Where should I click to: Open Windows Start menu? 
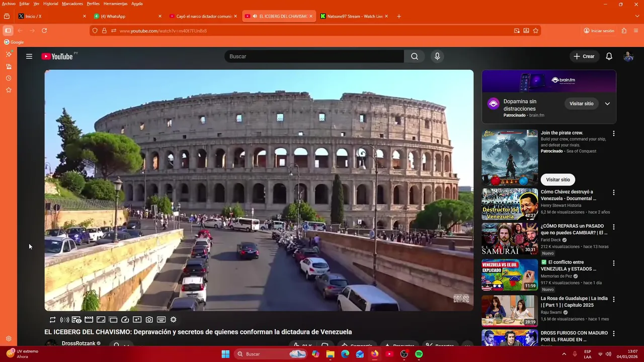tap(225, 354)
